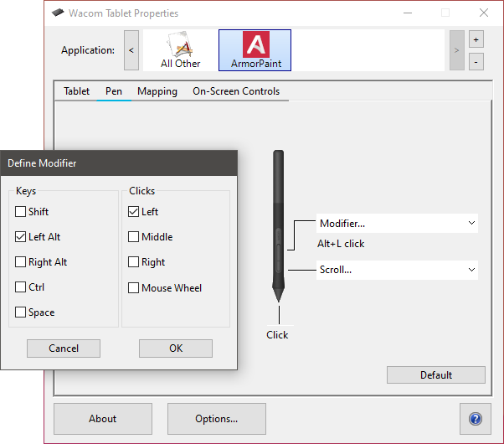Switch to the On-Screen Controls tab
This screenshot has width=504, height=444.
click(236, 91)
